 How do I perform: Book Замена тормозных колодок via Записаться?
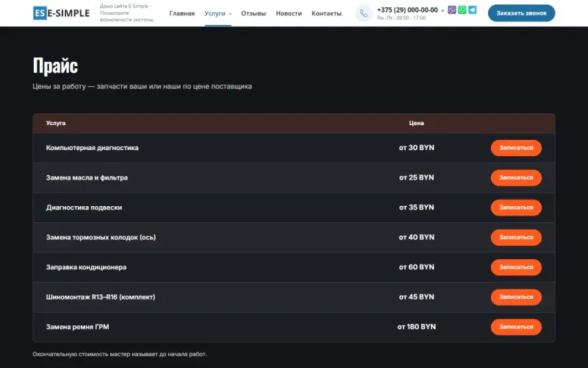click(516, 237)
